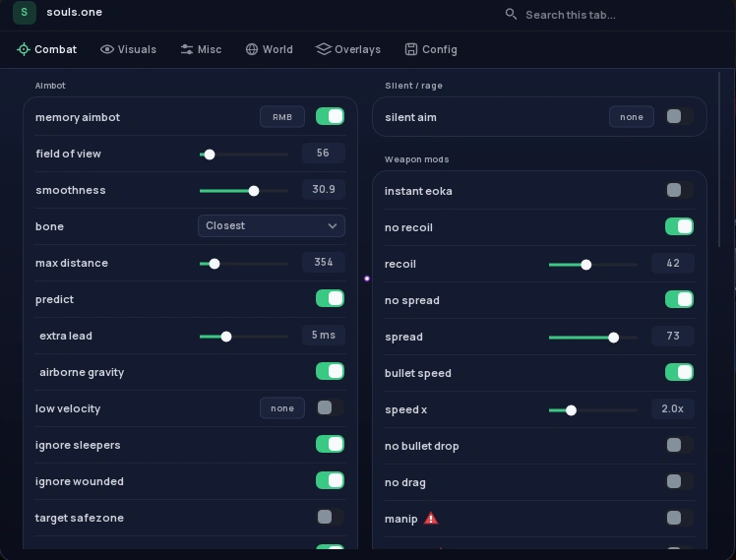736x560 pixels.
Task: Switch to the Combat tab
Action: 47,49
